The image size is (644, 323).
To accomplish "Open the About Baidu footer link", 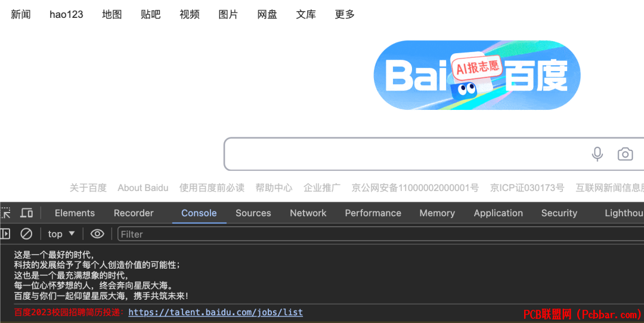I will [x=143, y=188].
